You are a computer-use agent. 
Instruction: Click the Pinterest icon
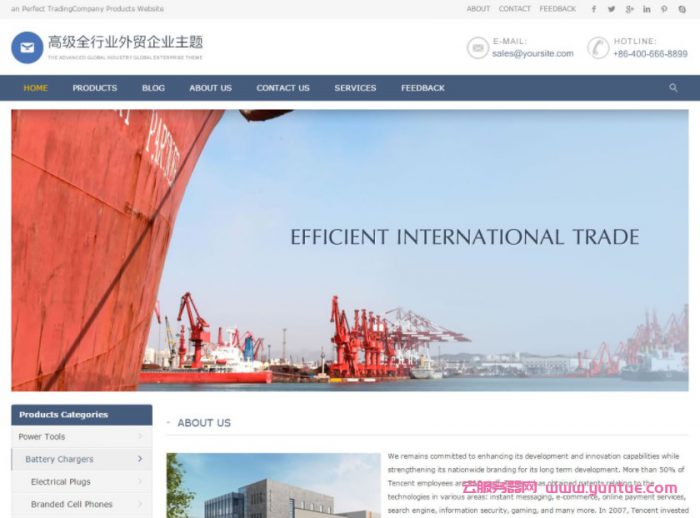point(663,9)
